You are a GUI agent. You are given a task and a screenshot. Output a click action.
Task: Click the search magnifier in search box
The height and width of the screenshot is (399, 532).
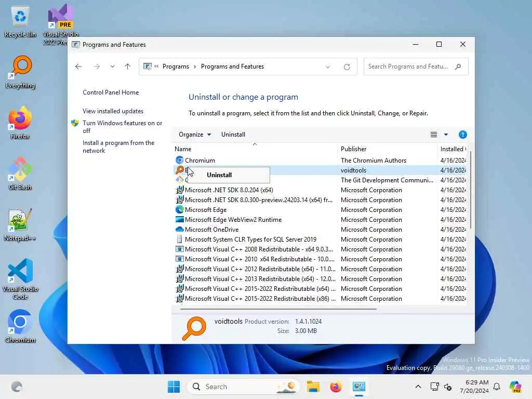point(458,66)
